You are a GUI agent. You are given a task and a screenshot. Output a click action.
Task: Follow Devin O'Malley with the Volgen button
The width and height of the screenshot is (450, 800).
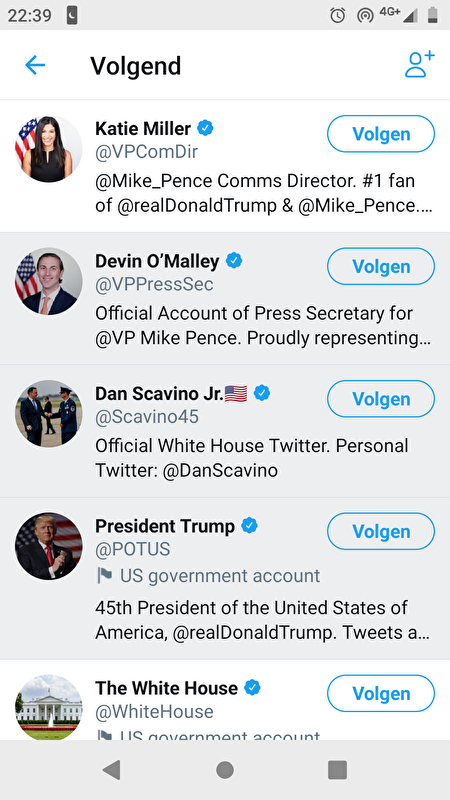tap(381, 266)
